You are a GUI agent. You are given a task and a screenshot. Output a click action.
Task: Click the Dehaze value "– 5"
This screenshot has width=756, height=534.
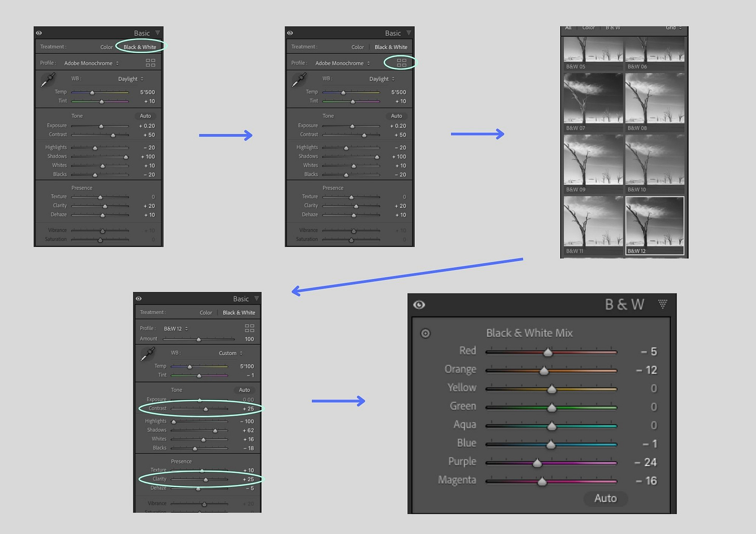(x=250, y=488)
